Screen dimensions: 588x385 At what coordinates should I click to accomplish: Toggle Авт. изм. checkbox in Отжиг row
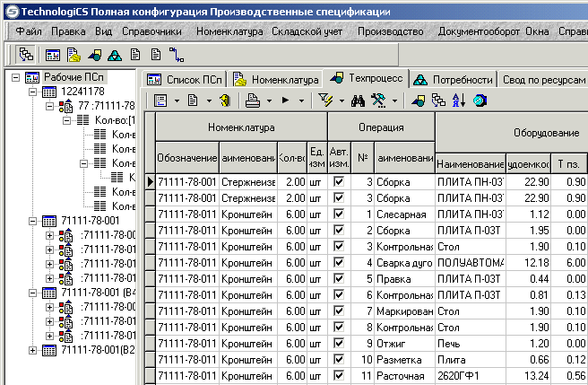coord(338,343)
